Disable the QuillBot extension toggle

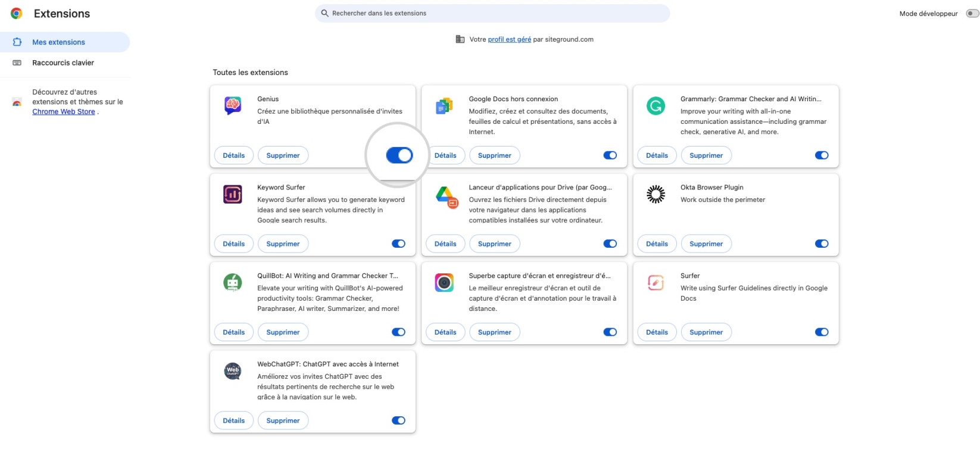[398, 332]
